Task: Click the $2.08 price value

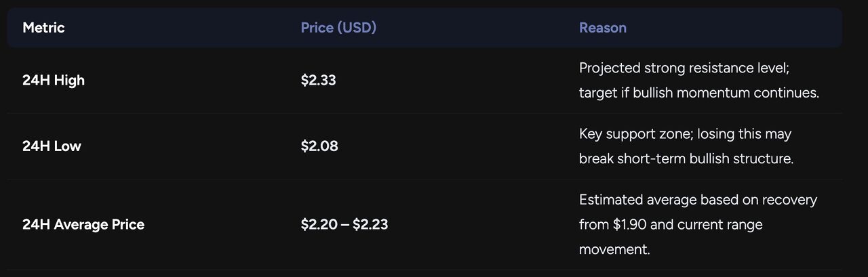Action: coord(319,146)
